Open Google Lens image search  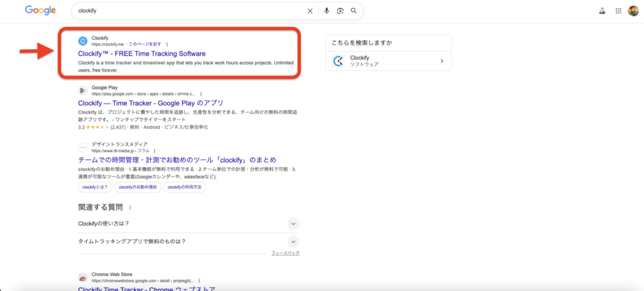340,11
